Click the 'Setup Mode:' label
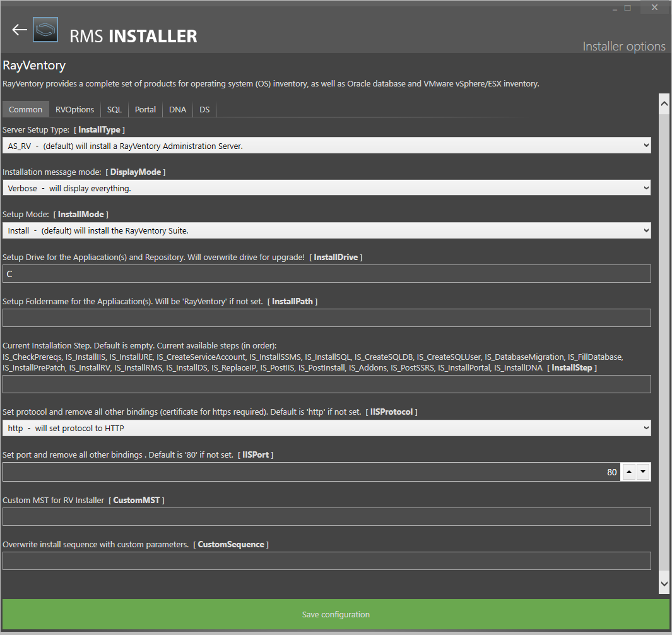This screenshot has width=672, height=635. [x=26, y=214]
